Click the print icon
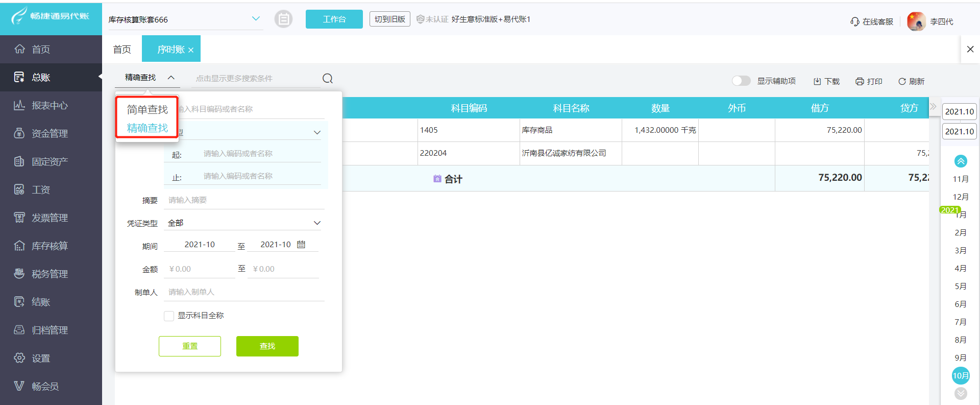The image size is (980, 405). point(860,82)
